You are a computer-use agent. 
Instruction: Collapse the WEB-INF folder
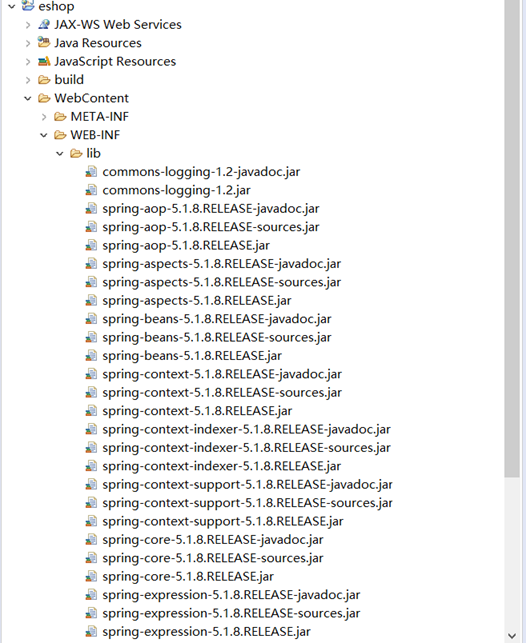coord(43,135)
